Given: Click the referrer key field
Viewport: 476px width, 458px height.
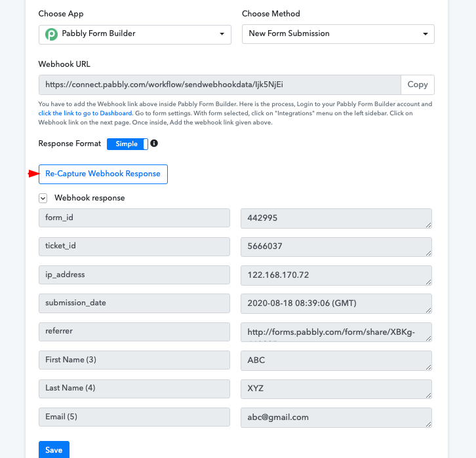Looking at the screenshot, I should 134,332.
